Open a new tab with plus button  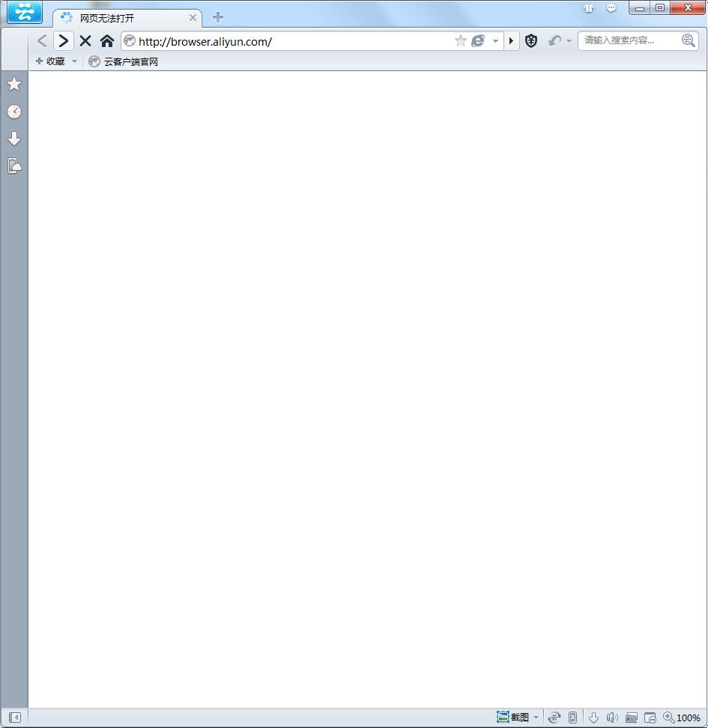[x=218, y=17]
